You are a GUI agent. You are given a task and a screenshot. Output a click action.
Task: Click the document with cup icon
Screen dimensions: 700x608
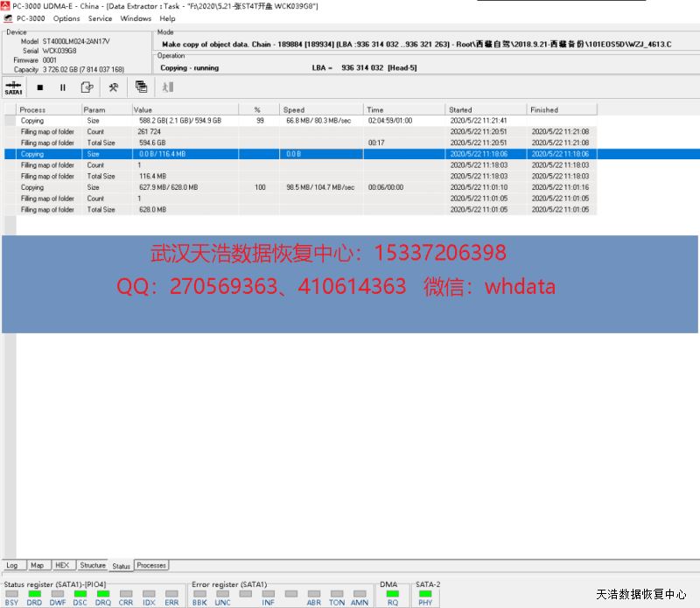click(x=87, y=87)
